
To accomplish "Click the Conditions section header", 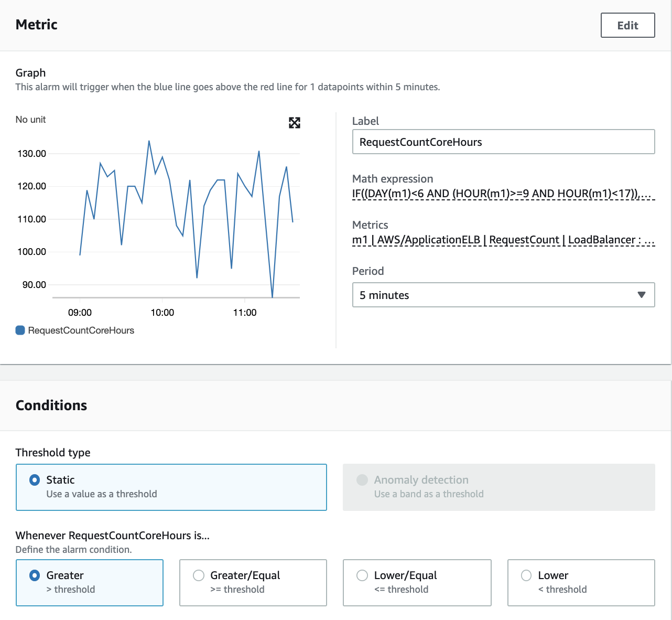I will coord(51,405).
